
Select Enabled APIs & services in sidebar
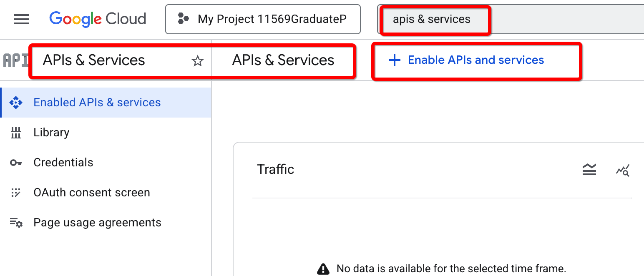click(x=106, y=103)
